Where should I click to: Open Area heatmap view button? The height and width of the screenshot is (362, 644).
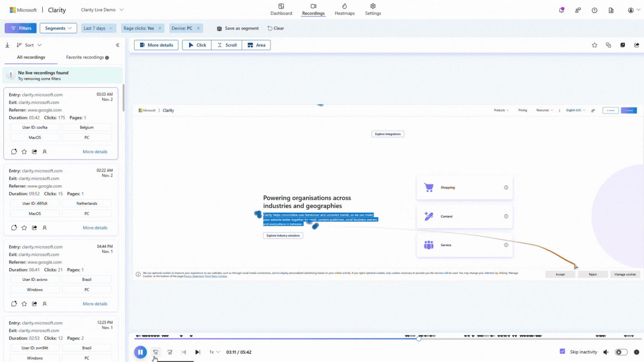[x=256, y=45]
